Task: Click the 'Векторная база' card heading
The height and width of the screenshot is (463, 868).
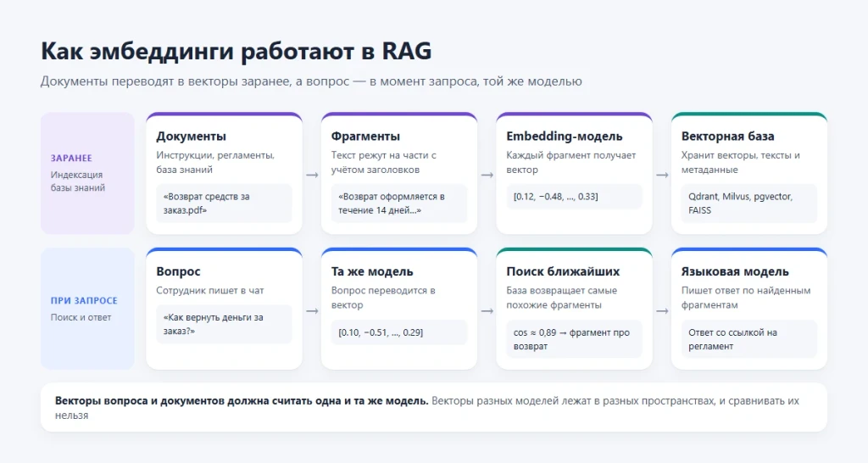Action: 727,137
